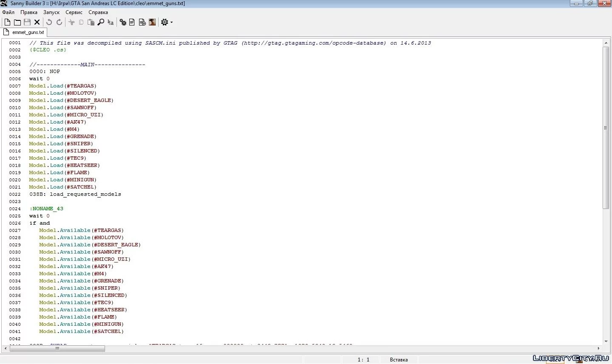612x364 pixels.
Task: Click the 'Model.Load(#GRENADE)' line
Action: coord(63,137)
